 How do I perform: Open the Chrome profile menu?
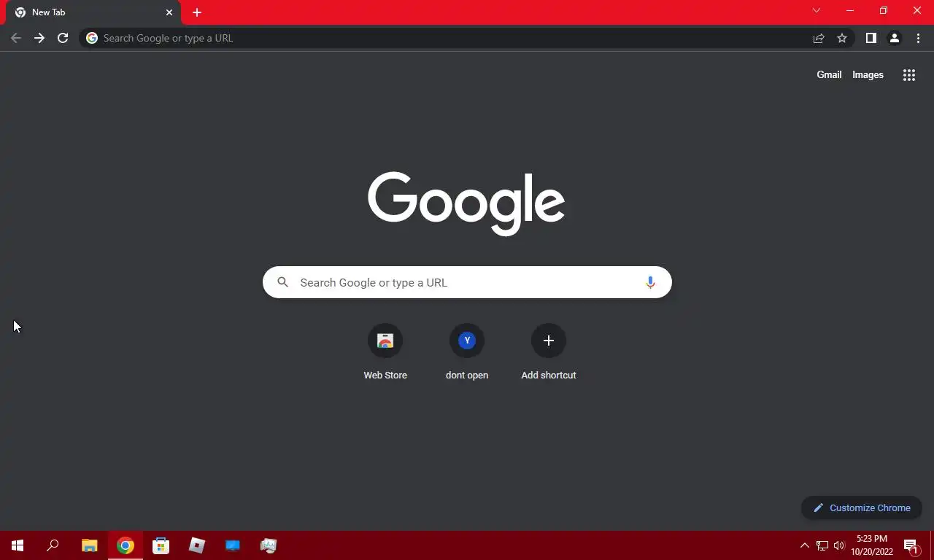click(894, 38)
